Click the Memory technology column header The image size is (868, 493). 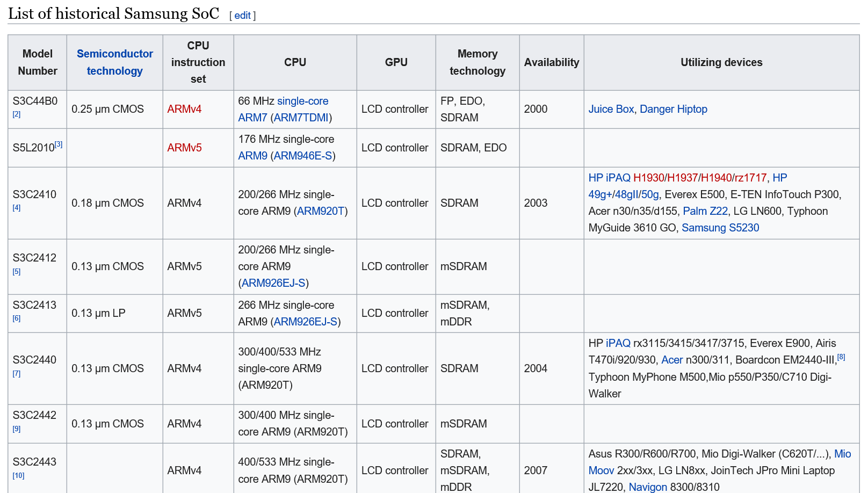click(478, 62)
